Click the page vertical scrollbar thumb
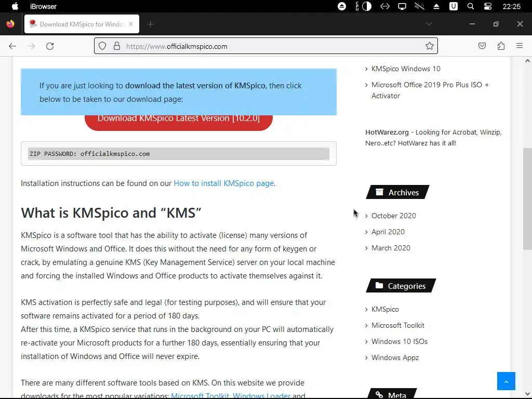This screenshot has width=532, height=399. [527, 199]
